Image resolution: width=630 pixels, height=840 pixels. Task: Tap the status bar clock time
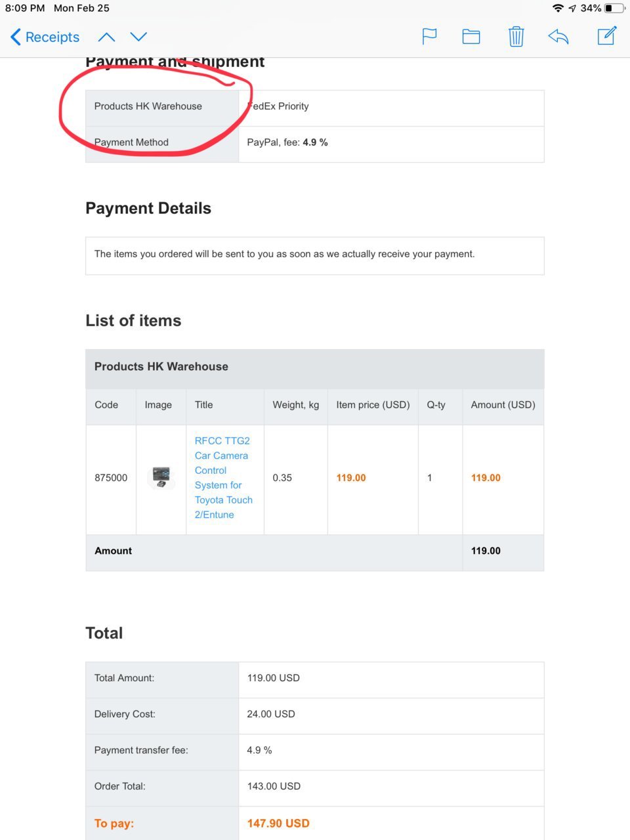tap(25, 8)
